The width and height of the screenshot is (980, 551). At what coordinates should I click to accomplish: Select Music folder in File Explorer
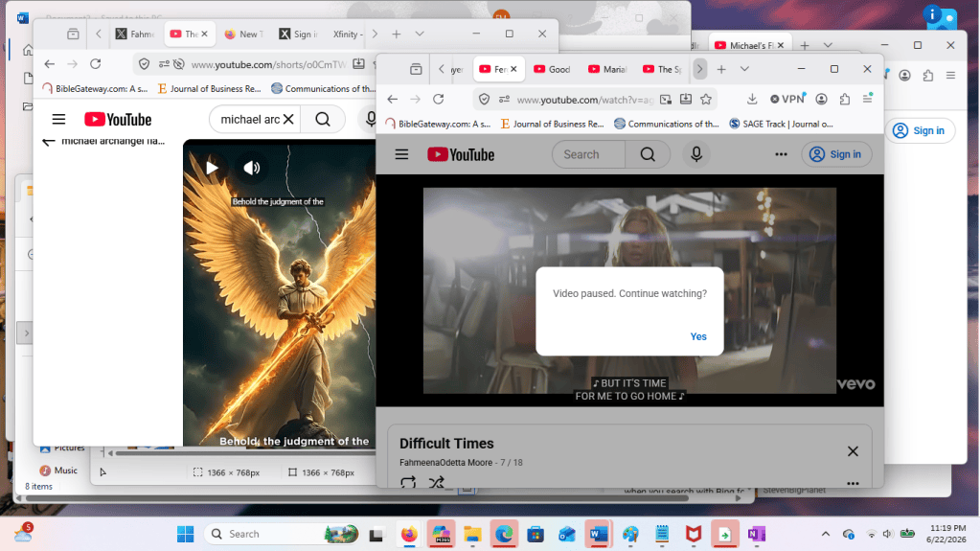(58, 471)
